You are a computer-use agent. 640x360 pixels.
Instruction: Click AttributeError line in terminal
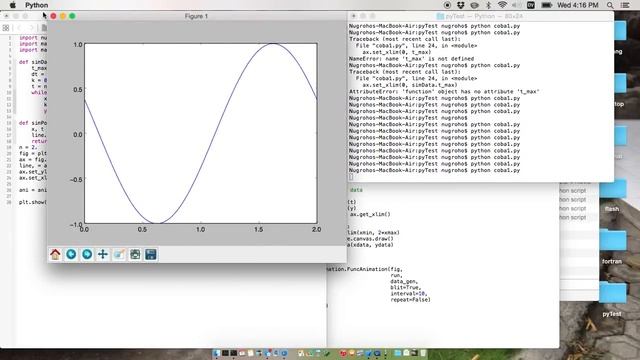coord(444,91)
